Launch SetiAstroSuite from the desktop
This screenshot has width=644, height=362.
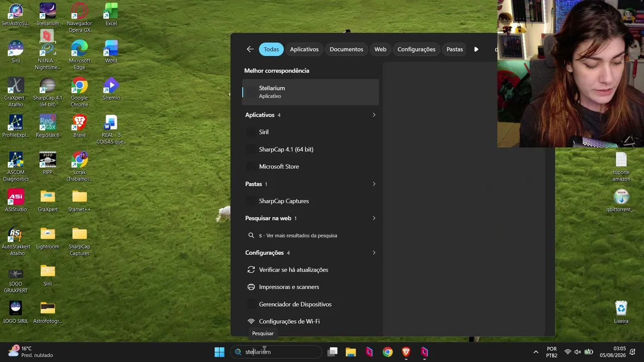[x=16, y=15]
